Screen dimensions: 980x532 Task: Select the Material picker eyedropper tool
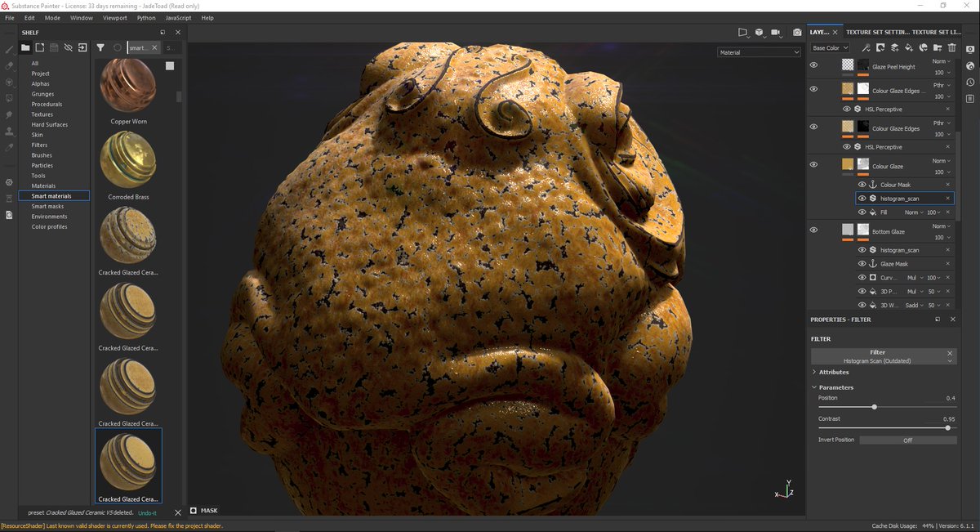(x=9, y=147)
